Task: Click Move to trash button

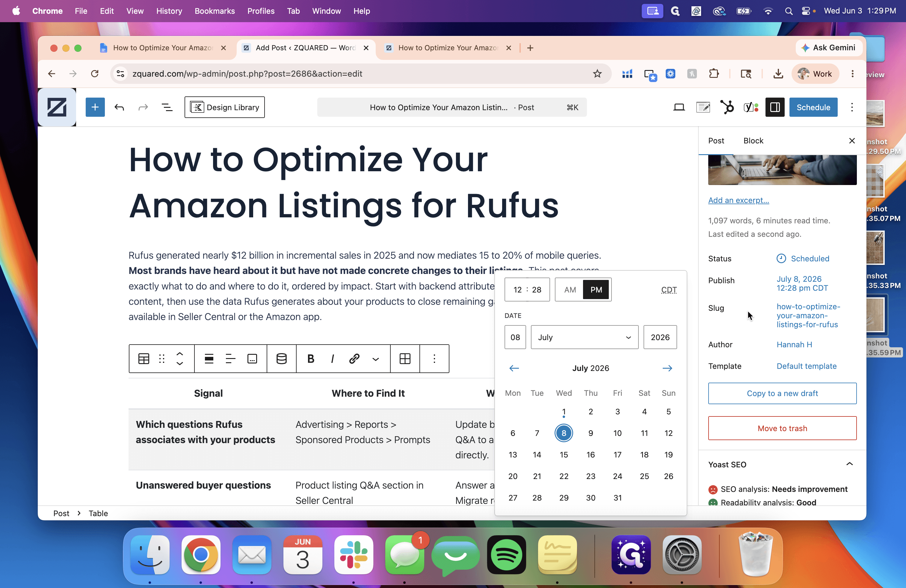Action: coord(782,428)
